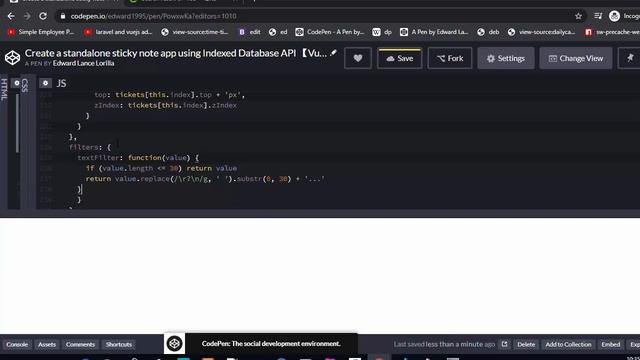Open the view-source:dailyca... bookmark

point(541,32)
